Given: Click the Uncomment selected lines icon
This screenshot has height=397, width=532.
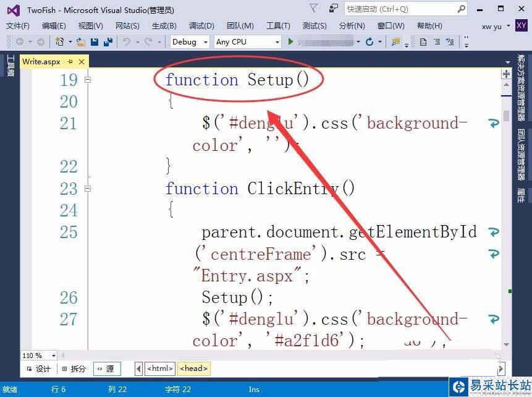Looking at the screenshot, I should click(450, 42).
